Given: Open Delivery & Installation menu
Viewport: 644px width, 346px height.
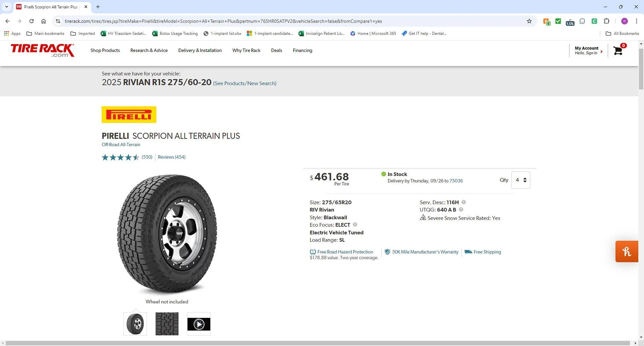Looking at the screenshot, I should point(200,50).
